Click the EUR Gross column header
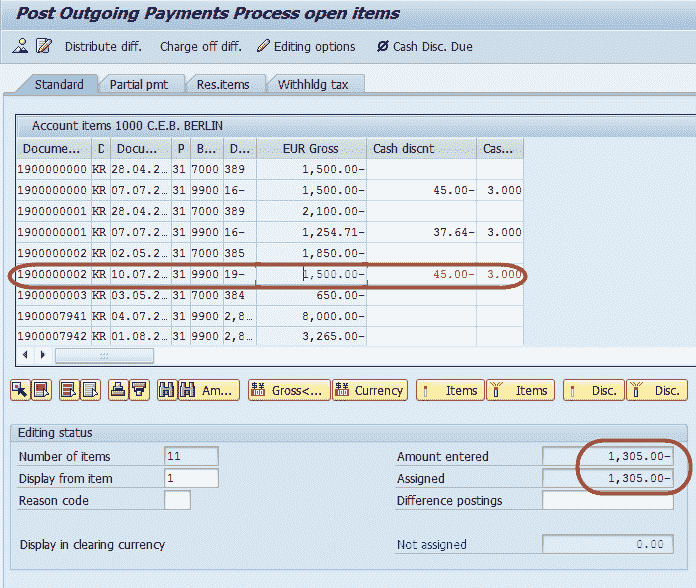Screen dimensions: 696x588 311,149
